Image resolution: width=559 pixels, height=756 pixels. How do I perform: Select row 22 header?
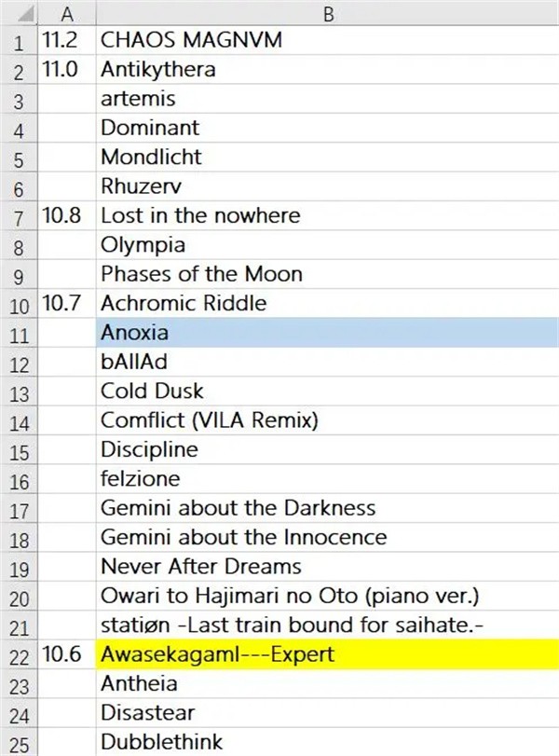click(20, 654)
